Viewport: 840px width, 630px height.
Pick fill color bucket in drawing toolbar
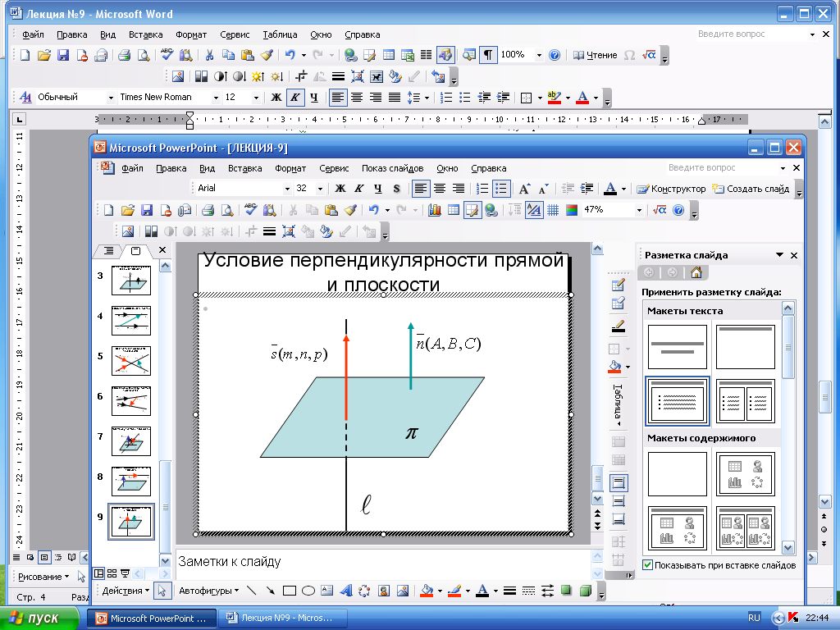(x=427, y=591)
